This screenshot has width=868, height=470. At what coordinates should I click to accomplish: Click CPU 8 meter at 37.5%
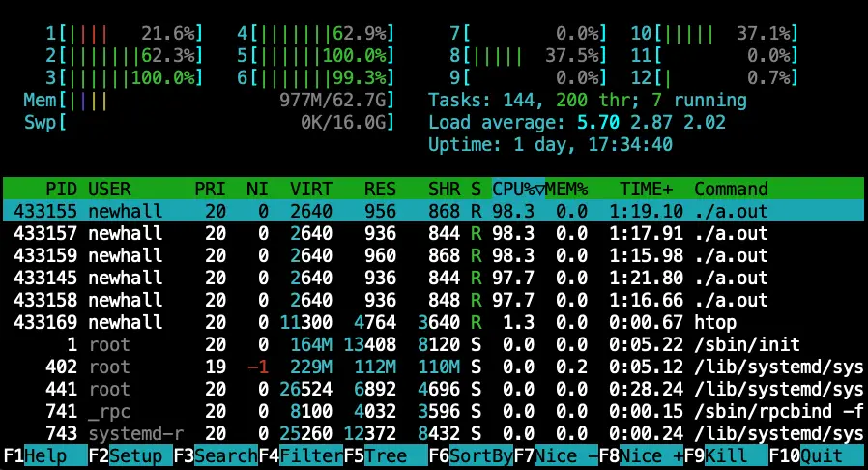pos(528,55)
